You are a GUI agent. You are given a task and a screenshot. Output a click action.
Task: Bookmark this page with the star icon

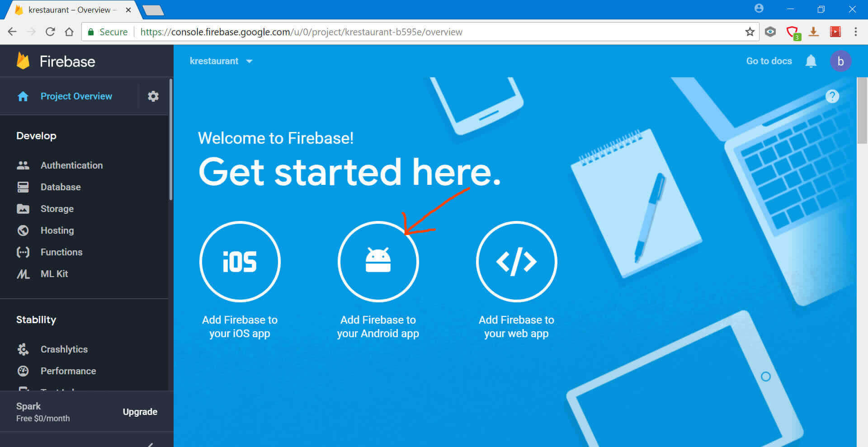point(750,32)
